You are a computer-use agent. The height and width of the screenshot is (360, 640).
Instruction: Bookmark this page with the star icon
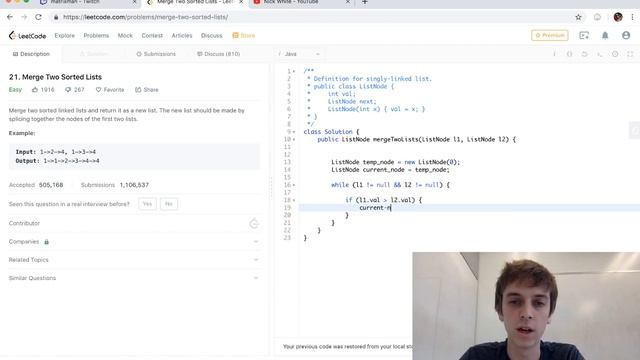pyautogui.click(x=578, y=17)
